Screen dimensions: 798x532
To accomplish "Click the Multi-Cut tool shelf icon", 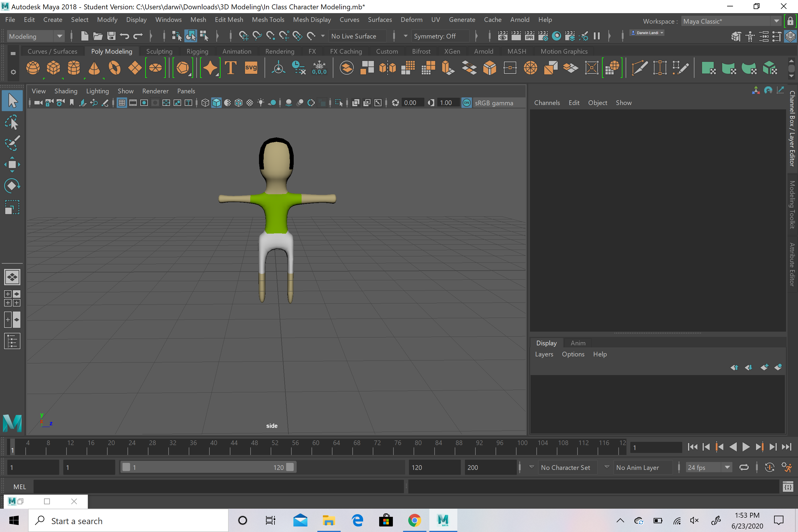I will 640,68.
